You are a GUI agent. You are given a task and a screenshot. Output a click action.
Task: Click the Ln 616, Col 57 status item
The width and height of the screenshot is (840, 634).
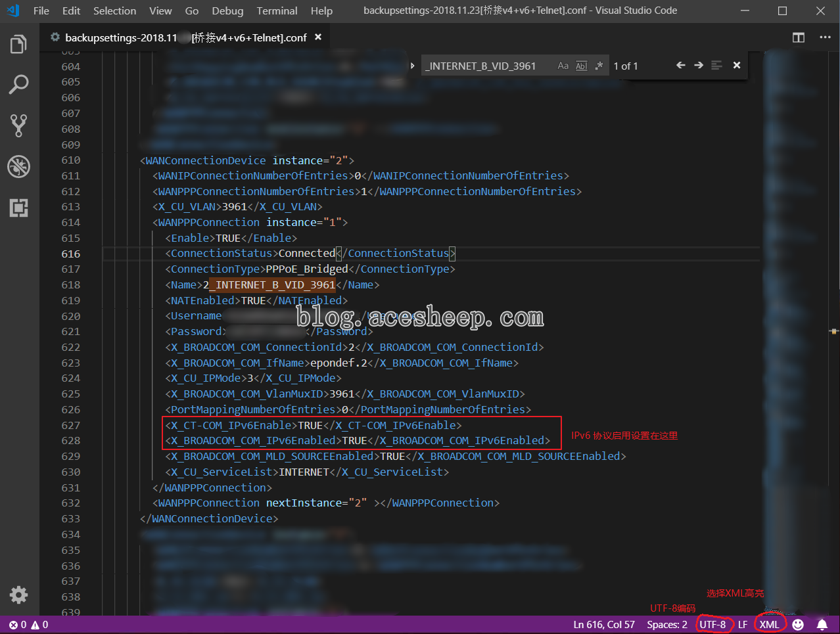click(604, 625)
